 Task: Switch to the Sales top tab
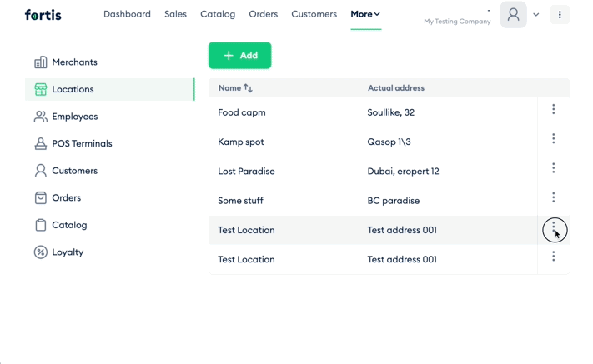click(x=175, y=14)
